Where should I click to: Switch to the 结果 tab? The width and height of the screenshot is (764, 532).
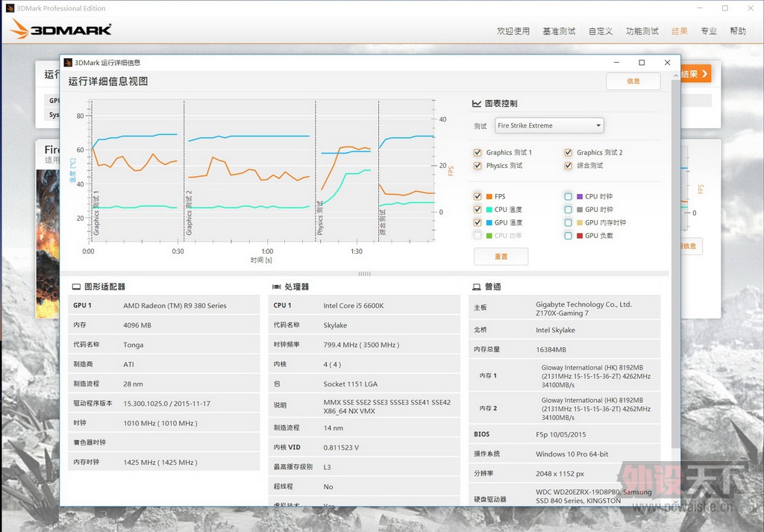tap(679, 31)
